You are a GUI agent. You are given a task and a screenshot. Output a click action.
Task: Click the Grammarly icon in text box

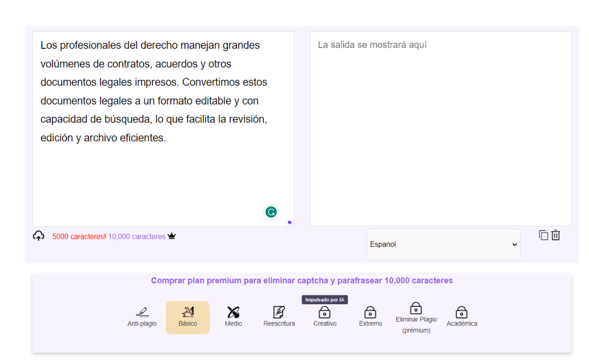[x=271, y=212]
